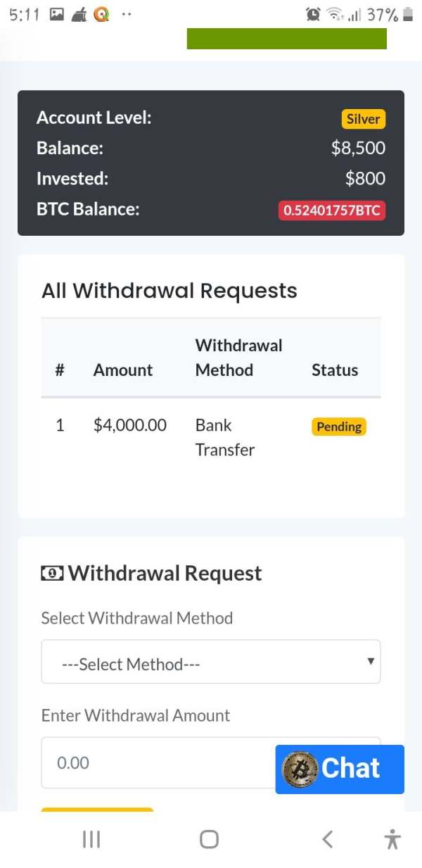Click the Withdrawal Method column header
The height and width of the screenshot is (868, 422).
point(238,358)
